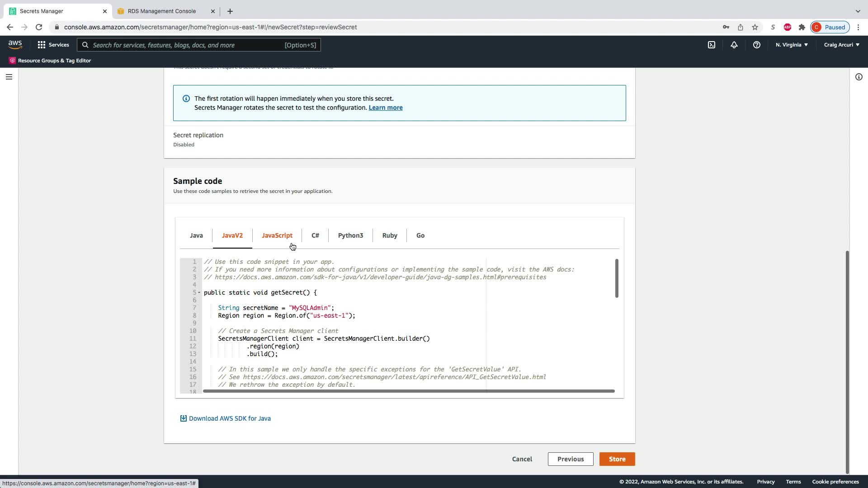Bookmark this page with star icon

tap(755, 27)
